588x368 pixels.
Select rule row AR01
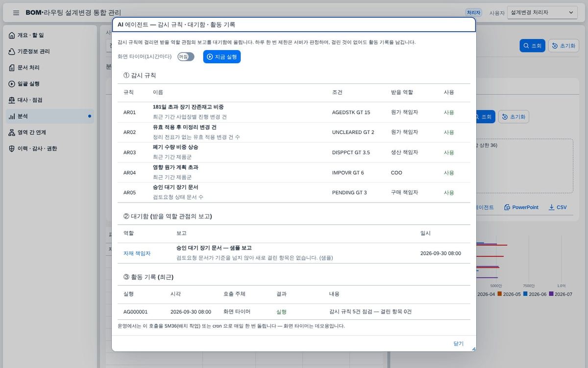(294, 112)
